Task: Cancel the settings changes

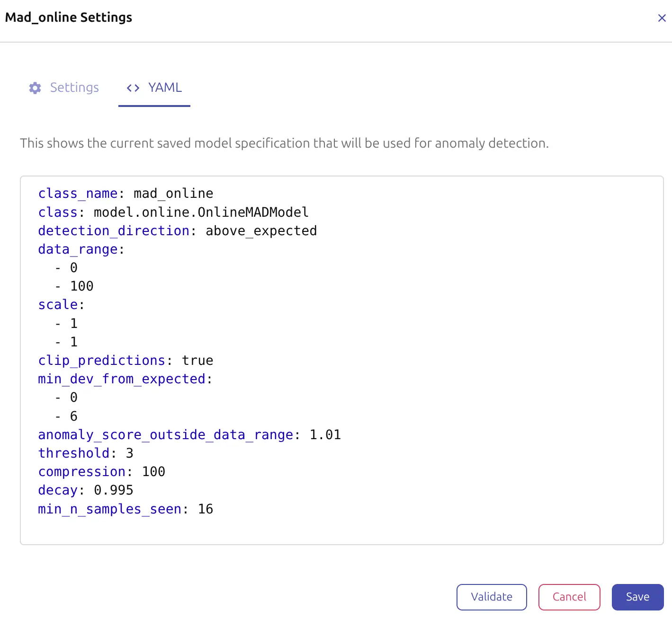Action: click(569, 597)
